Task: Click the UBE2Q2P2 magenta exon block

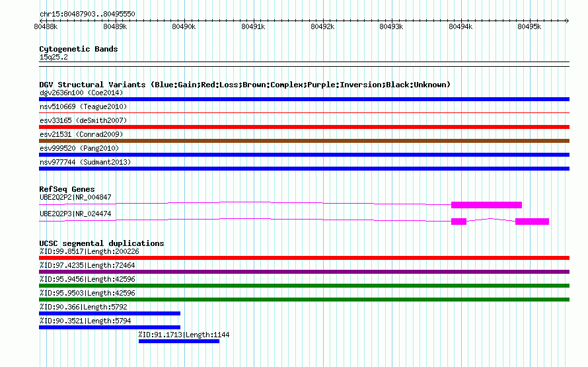Action: (486, 205)
